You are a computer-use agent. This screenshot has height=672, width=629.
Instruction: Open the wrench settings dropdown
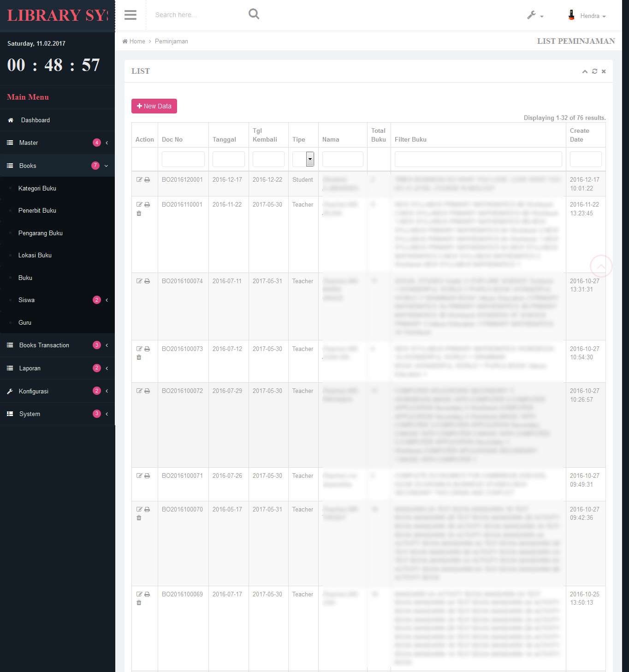(x=535, y=16)
